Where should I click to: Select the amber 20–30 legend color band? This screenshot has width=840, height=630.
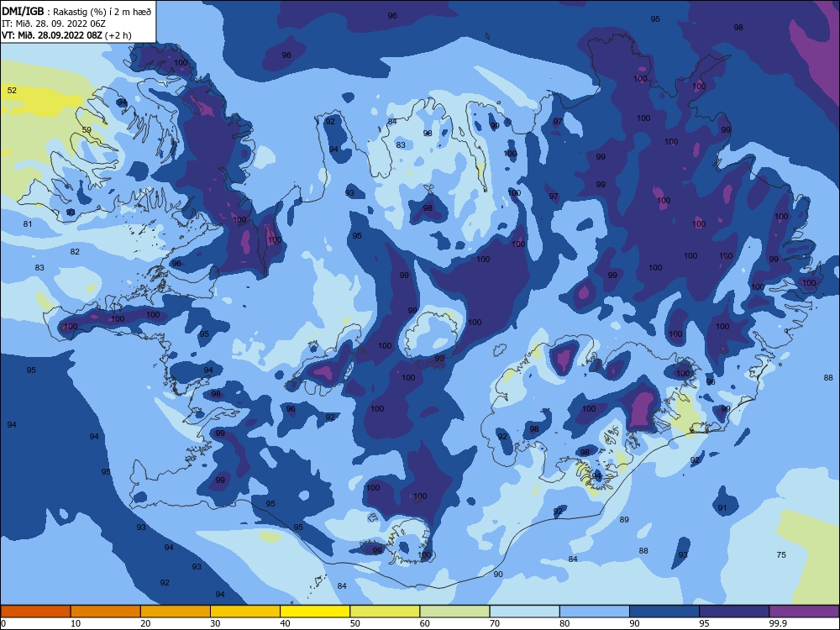click(x=176, y=612)
